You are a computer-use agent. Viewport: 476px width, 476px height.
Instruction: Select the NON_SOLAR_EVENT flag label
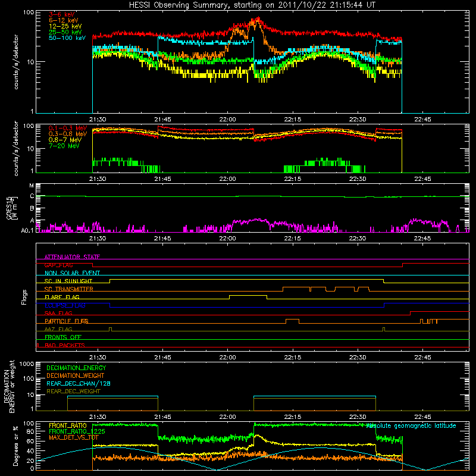(x=72, y=273)
